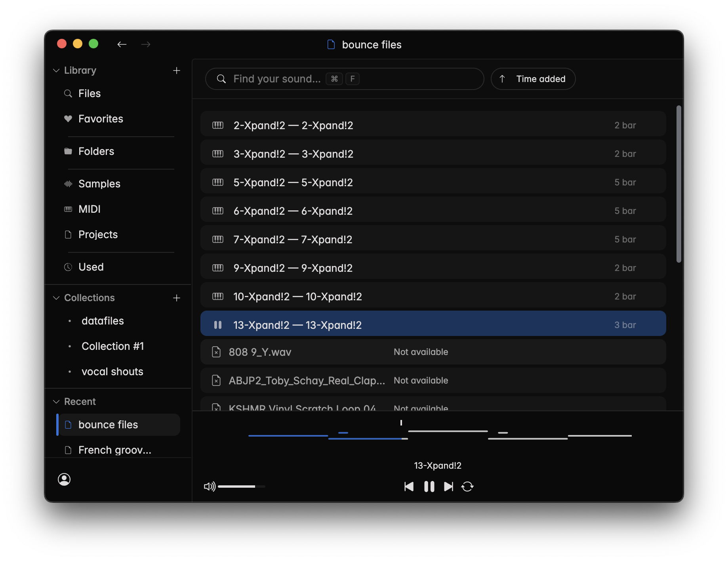The height and width of the screenshot is (561, 728).
Task: Collapse the Recent section
Action: point(56,402)
